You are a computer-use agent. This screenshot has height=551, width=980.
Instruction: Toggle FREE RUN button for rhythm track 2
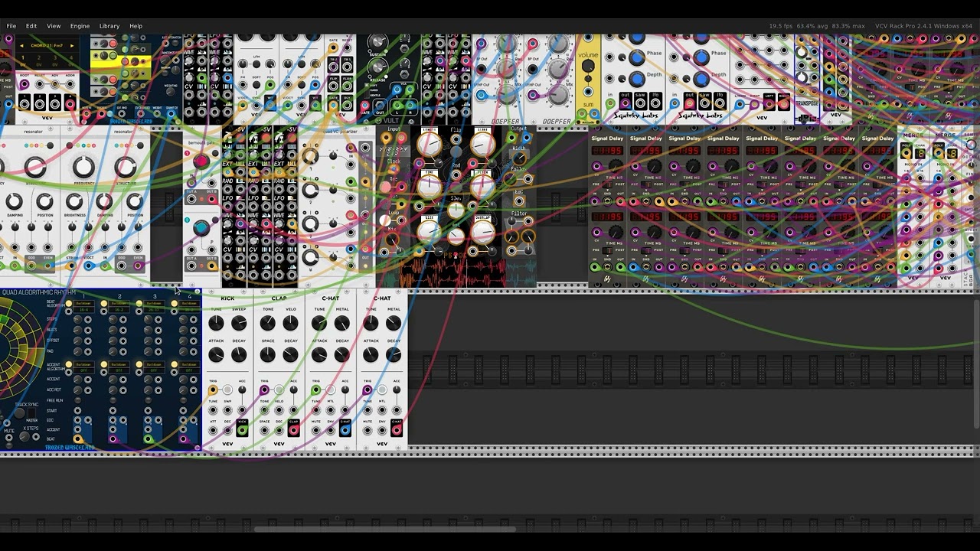(x=113, y=400)
